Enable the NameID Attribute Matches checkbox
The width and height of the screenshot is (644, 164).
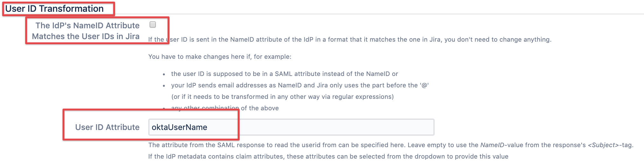tap(153, 24)
